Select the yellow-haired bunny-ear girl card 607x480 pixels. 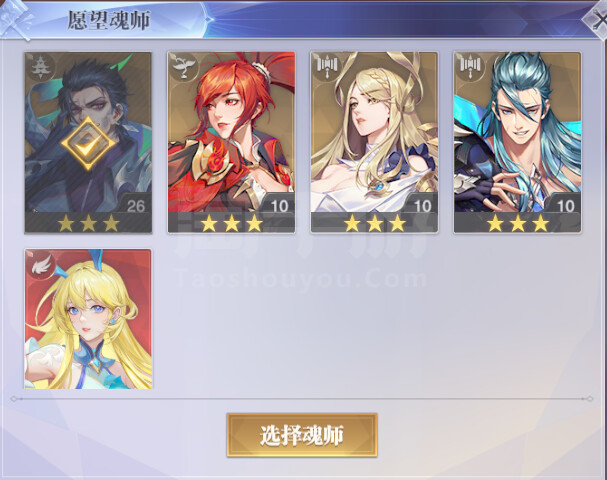click(x=88, y=319)
